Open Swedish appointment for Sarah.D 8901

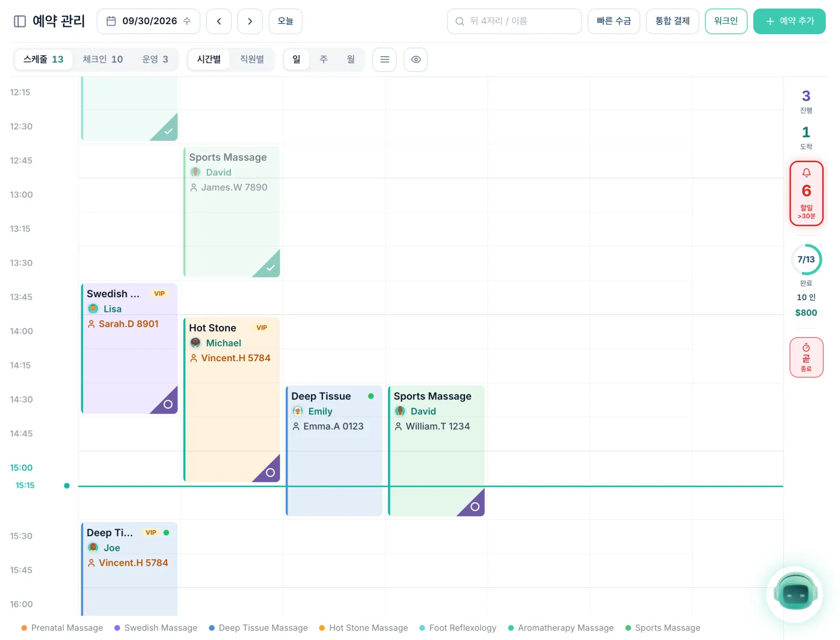(x=129, y=348)
